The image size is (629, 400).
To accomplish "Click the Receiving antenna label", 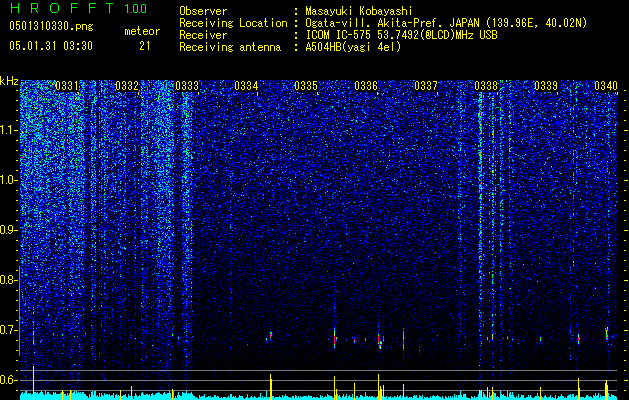I will pyautogui.click(x=230, y=47).
